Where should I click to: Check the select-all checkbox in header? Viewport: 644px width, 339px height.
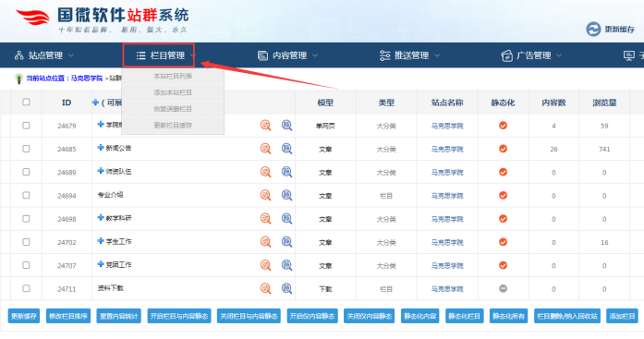26,102
